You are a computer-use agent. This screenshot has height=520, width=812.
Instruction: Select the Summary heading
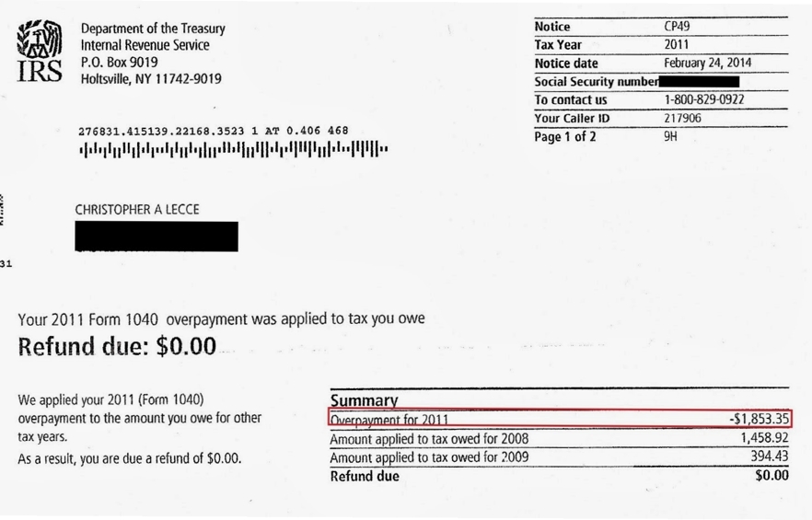tap(364, 401)
